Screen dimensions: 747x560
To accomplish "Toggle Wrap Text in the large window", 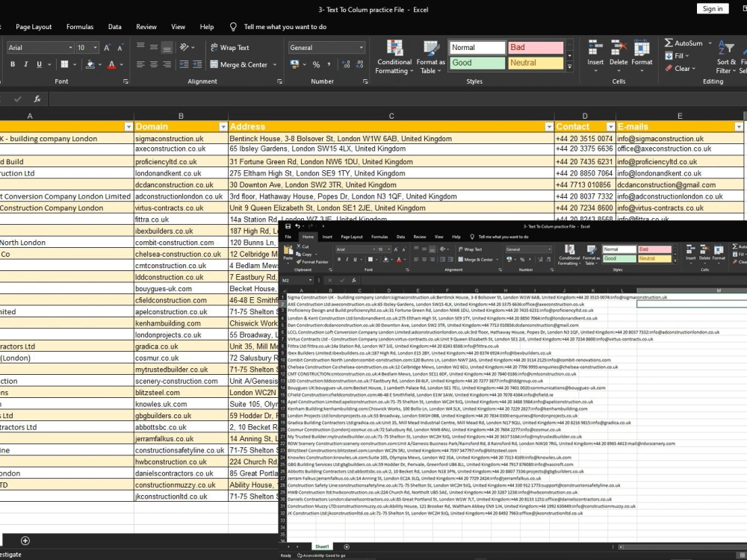I will coord(229,48).
